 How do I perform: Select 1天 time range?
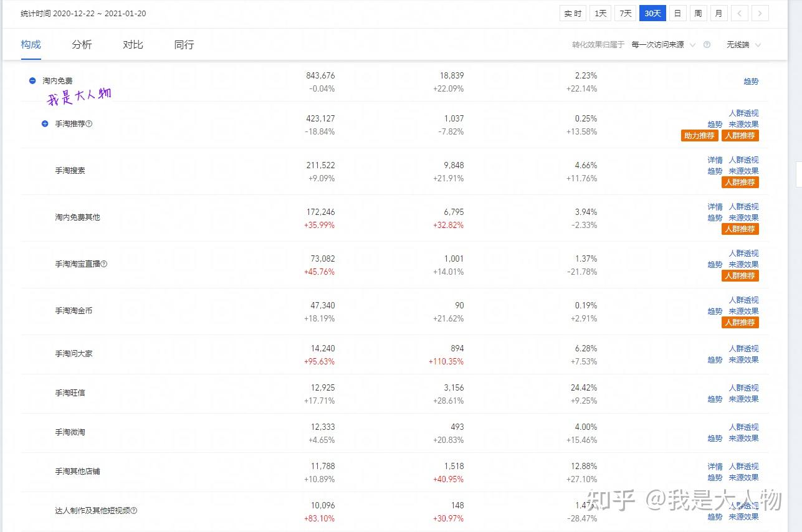coord(600,13)
